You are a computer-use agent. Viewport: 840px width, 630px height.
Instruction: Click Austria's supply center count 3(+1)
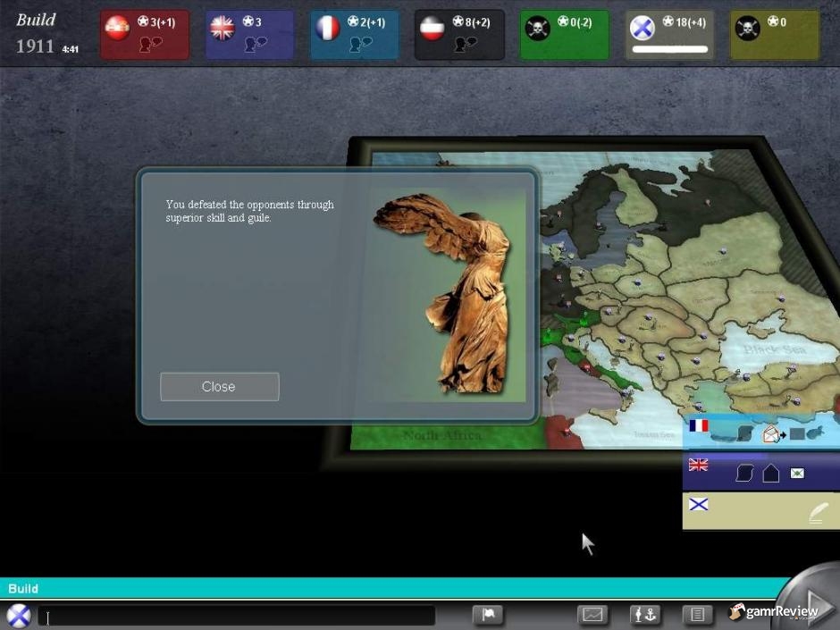tap(156, 22)
